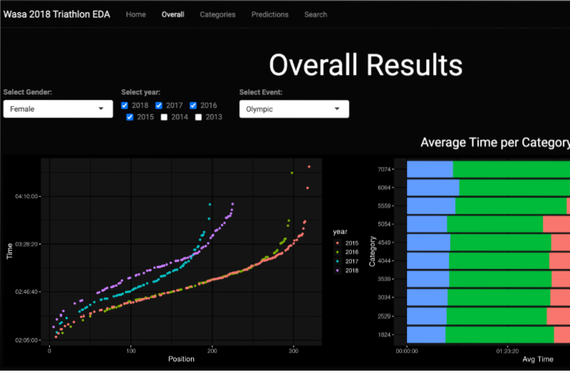Click the Female dropdown arrow
The width and height of the screenshot is (570, 392).
(x=100, y=109)
